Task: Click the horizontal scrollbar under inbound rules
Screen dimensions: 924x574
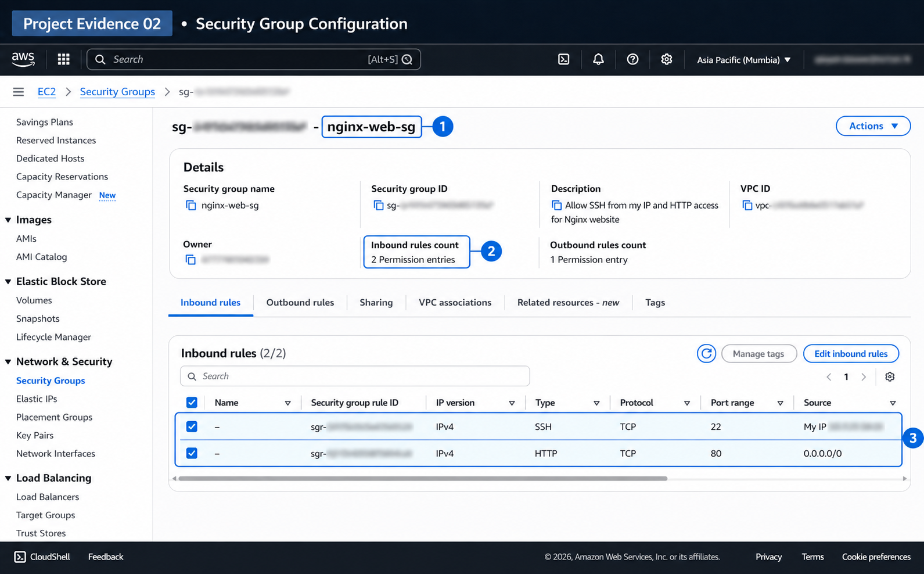Action: pyautogui.click(x=423, y=479)
